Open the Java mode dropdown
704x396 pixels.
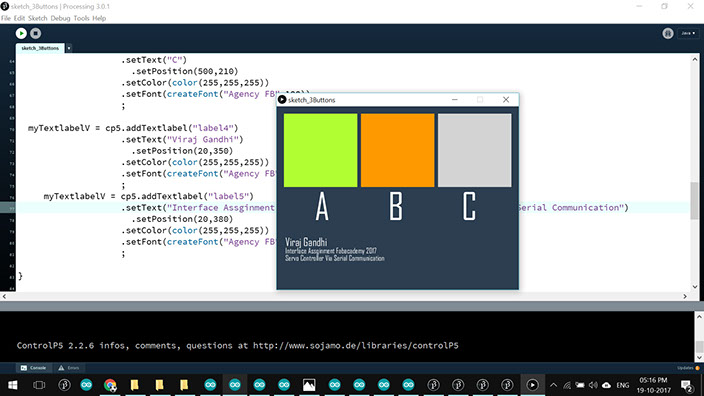(x=688, y=33)
